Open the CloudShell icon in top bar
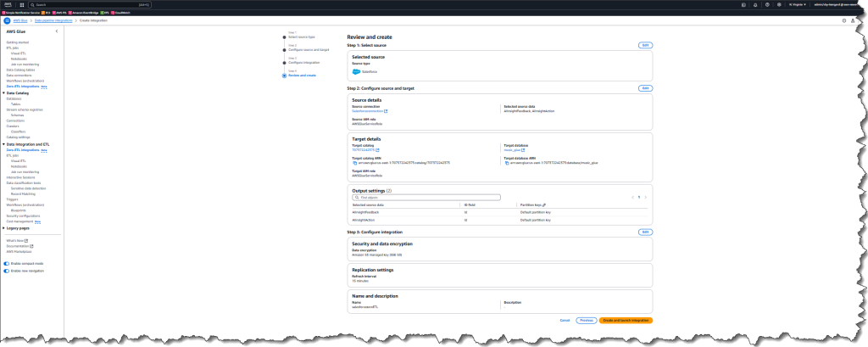 coord(743,4)
